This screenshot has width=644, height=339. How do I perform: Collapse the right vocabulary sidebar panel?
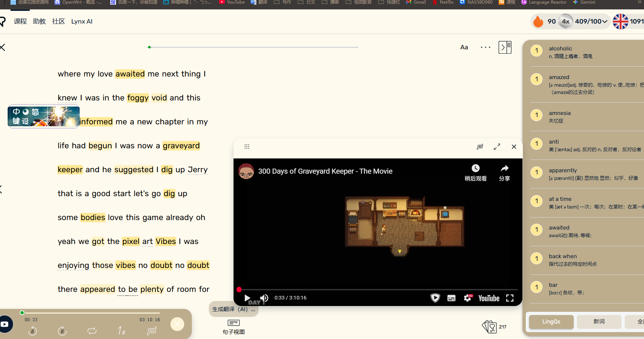505,47
